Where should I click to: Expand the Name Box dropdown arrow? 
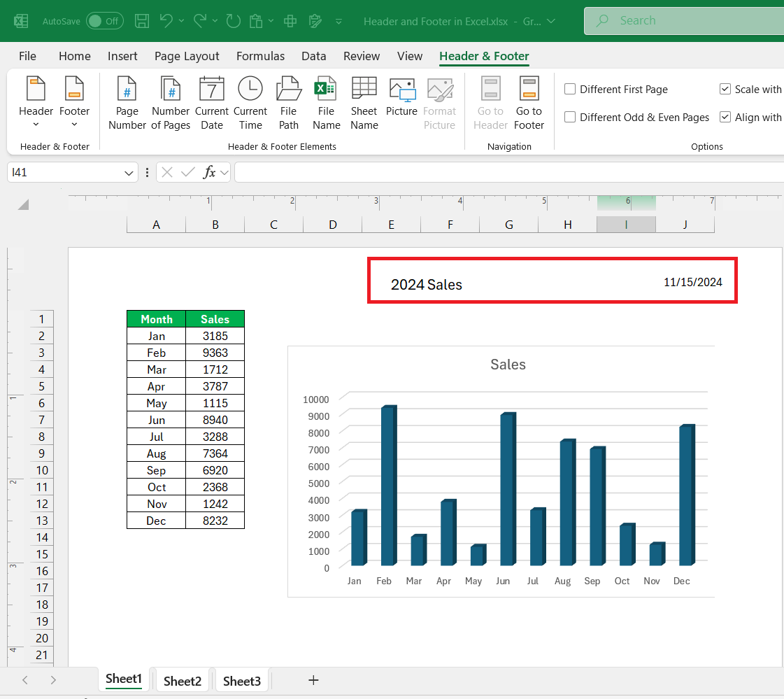129,173
